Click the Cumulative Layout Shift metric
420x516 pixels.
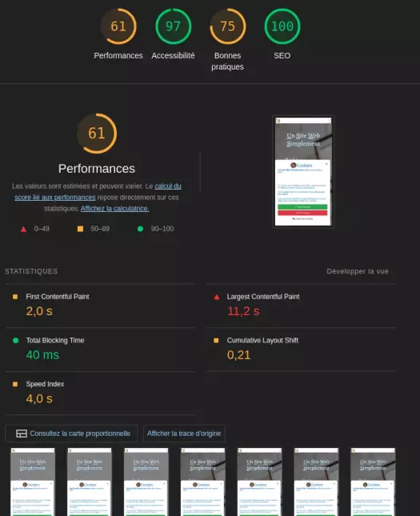[262, 340]
